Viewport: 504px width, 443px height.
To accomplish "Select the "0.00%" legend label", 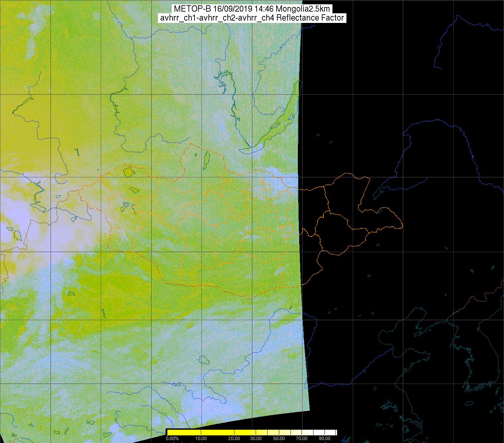I will point(172,439).
